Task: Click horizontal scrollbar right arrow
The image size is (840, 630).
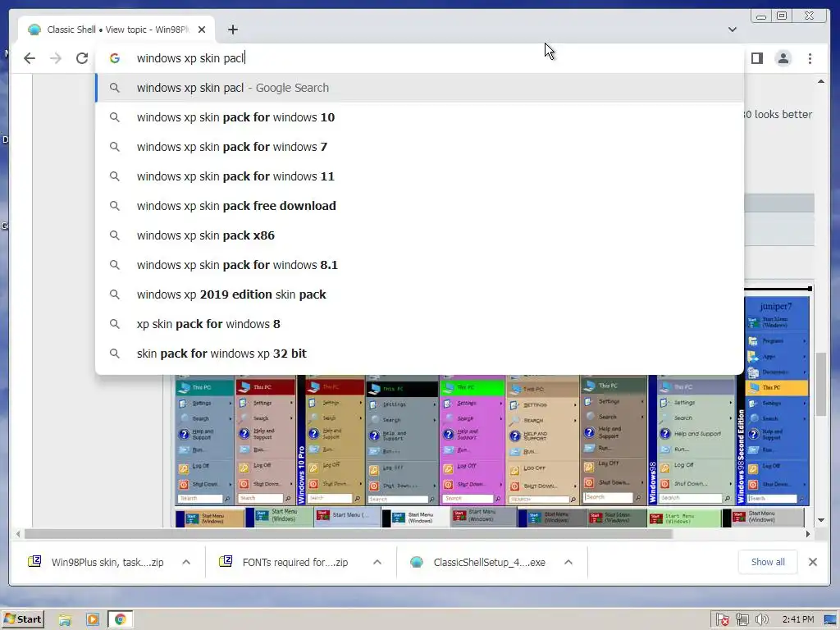Action: (808, 533)
